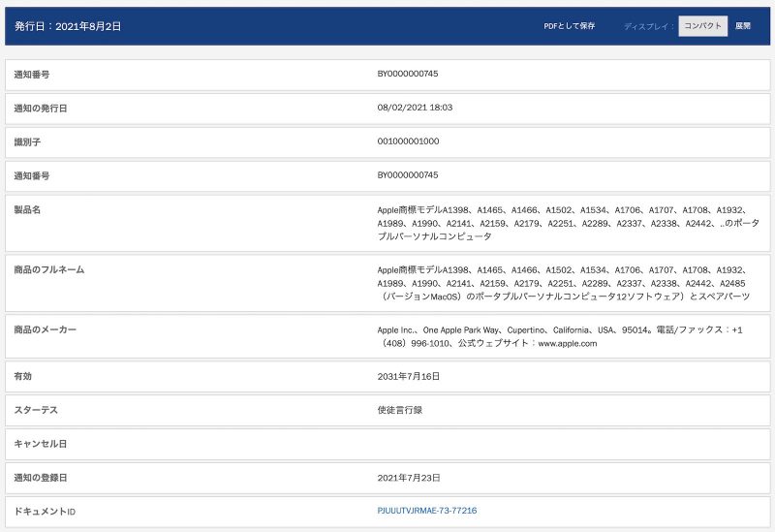Select the 通知の発行日 row label
Viewport: 775px width, 532px height.
coord(41,108)
